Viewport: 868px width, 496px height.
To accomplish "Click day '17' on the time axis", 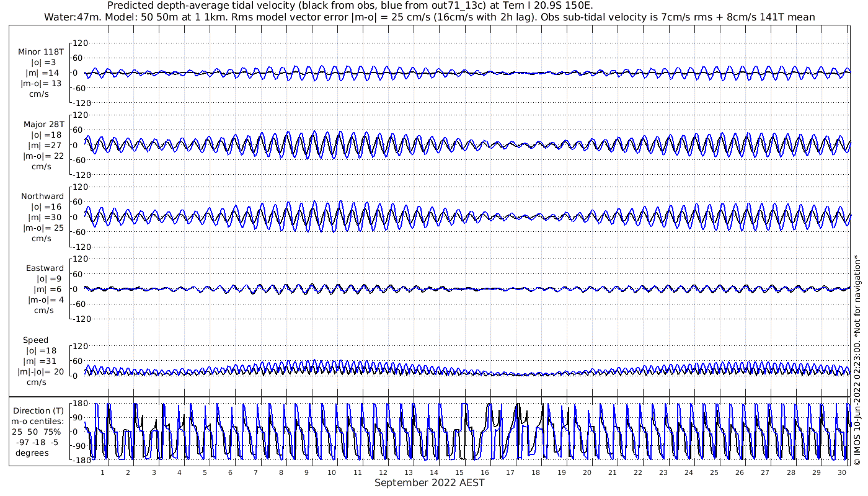I will (510, 472).
